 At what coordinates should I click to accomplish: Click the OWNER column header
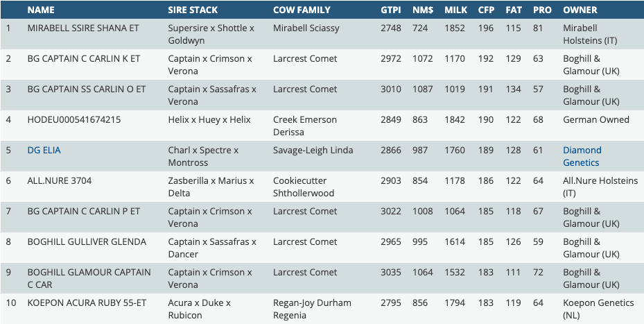pyautogui.click(x=580, y=10)
